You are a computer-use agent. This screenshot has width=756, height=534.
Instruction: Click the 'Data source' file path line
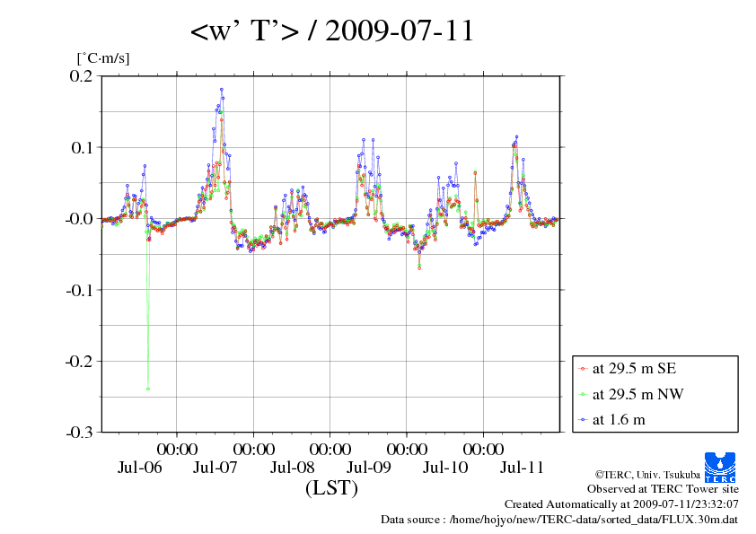pos(559,520)
